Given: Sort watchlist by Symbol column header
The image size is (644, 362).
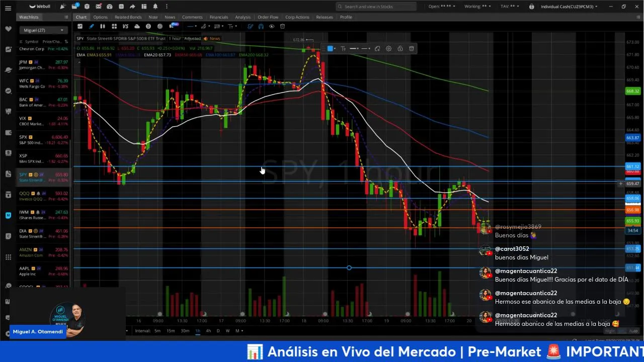Looking at the screenshot, I should pyautogui.click(x=31, y=42).
